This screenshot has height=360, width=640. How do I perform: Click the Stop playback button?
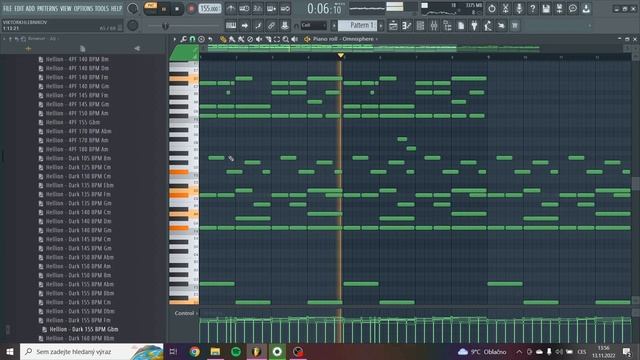pyautogui.click(x=177, y=9)
